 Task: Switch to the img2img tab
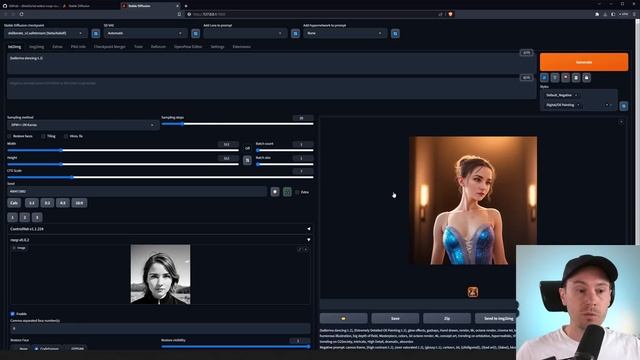pyautogui.click(x=36, y=47)
